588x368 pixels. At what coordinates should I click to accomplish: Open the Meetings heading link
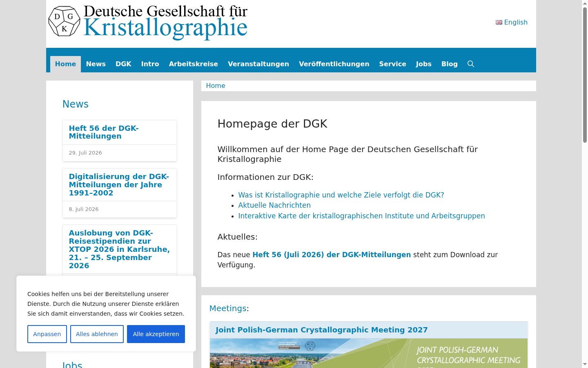(228, 308)
